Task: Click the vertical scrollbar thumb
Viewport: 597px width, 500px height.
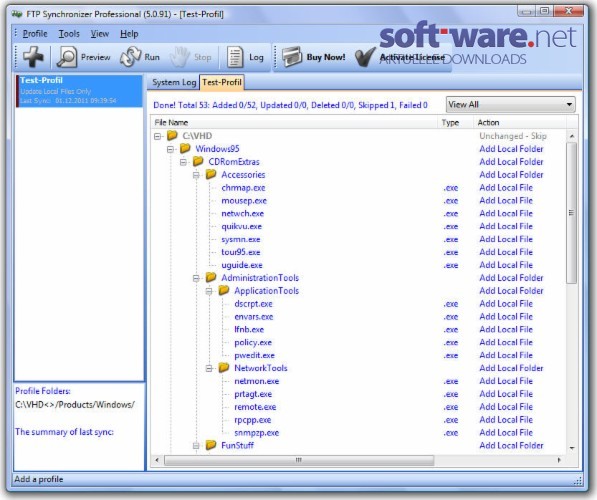Action: point(571,213)
